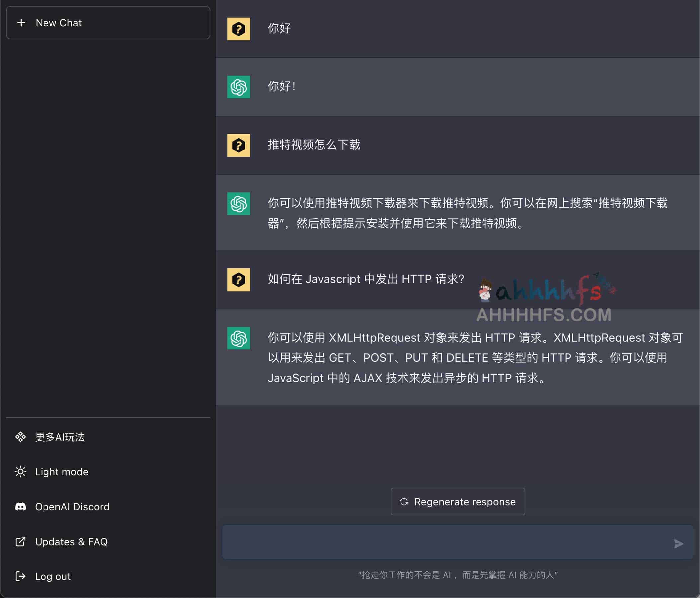Image resolution: width=700 pixels, height=598 pixels.
Task: Click the external link icon beside Updates & FAQ
Action: tap(21, 541)
